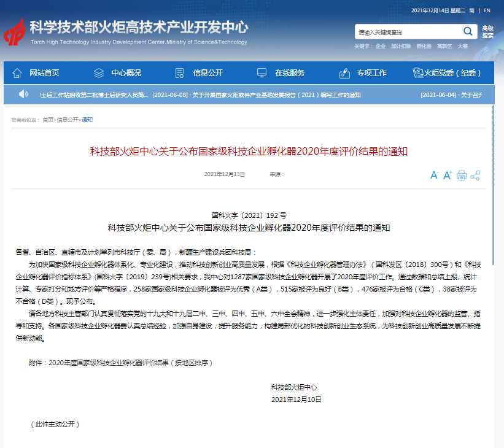Open 高级搜索 advanced search link
Screen dimensions: 504x448
[487, 31]
